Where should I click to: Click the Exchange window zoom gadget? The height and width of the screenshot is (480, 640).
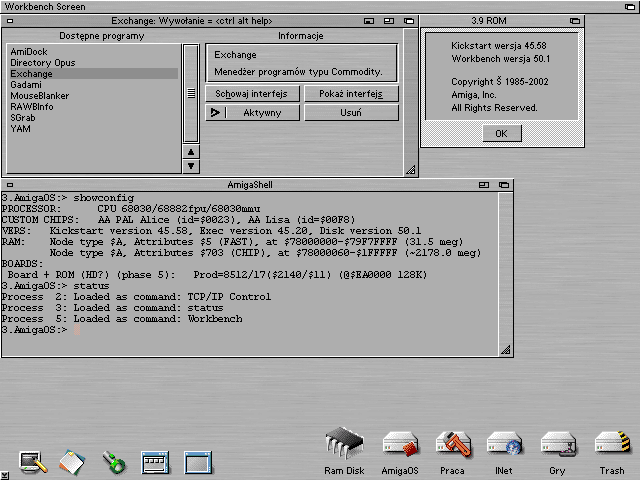click(389, 21)
